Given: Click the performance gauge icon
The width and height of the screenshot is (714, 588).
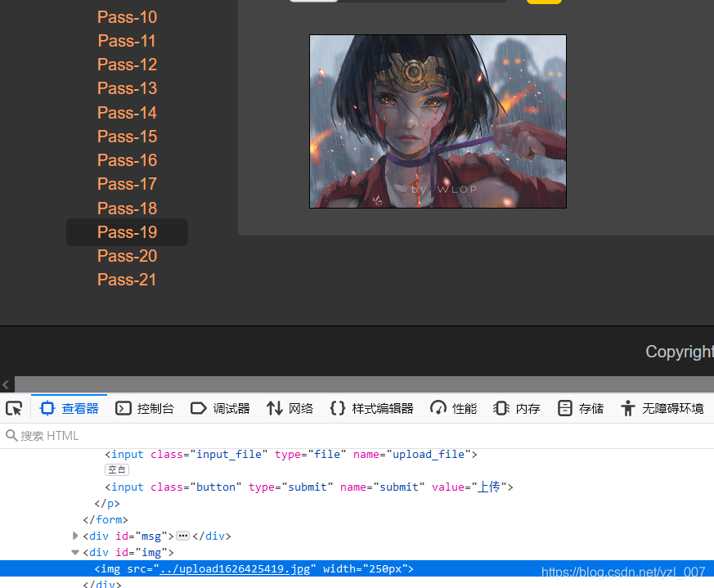Looking at the screenshot, I should [x=438, y=408].
